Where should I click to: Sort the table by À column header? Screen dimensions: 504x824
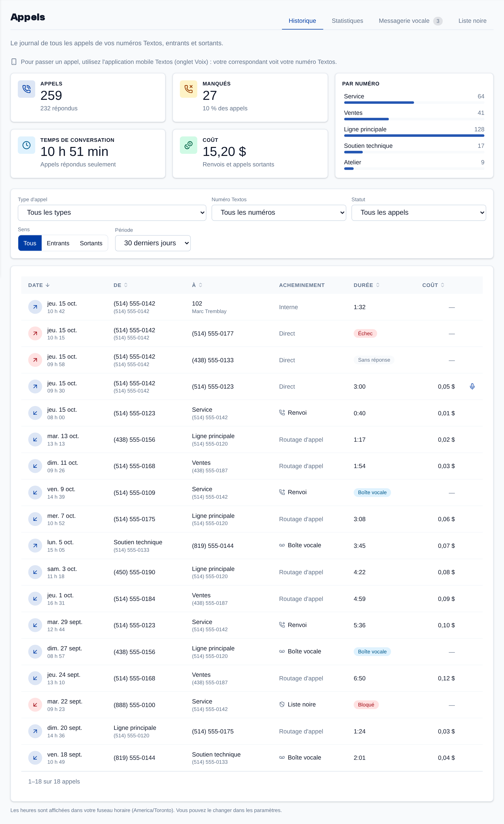pos(197,285)
